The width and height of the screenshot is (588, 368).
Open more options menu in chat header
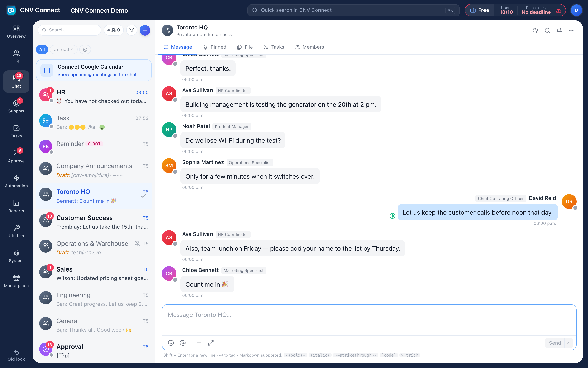point(571,30)
